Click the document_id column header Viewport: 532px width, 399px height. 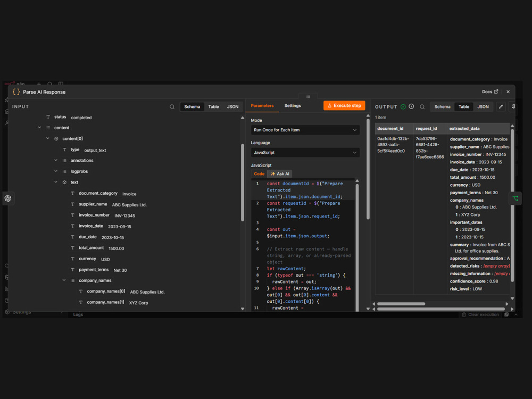pyautogui.click(x=390, y=129)
